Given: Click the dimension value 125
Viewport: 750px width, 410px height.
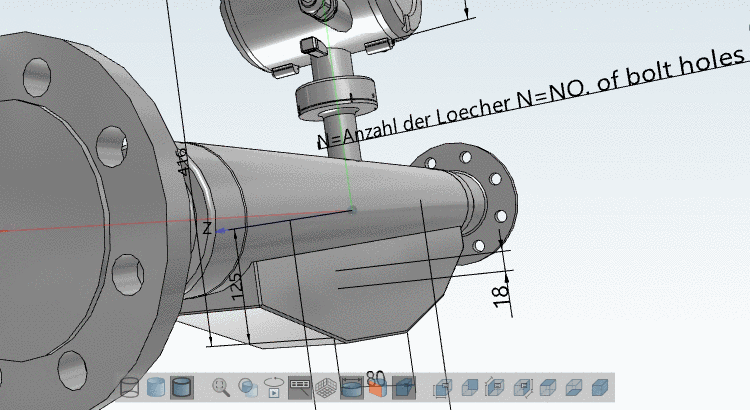Looking at the screenshot, I should pos(237,287).
